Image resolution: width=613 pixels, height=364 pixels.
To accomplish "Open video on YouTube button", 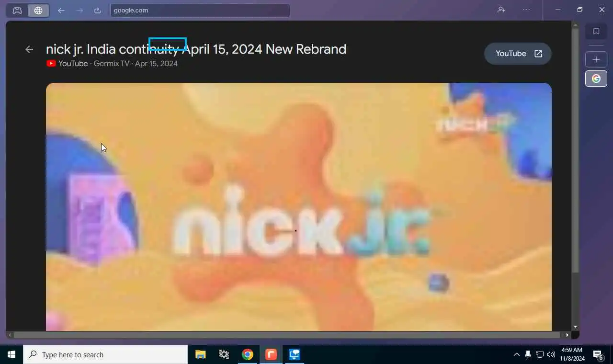I will click(518, 54).
